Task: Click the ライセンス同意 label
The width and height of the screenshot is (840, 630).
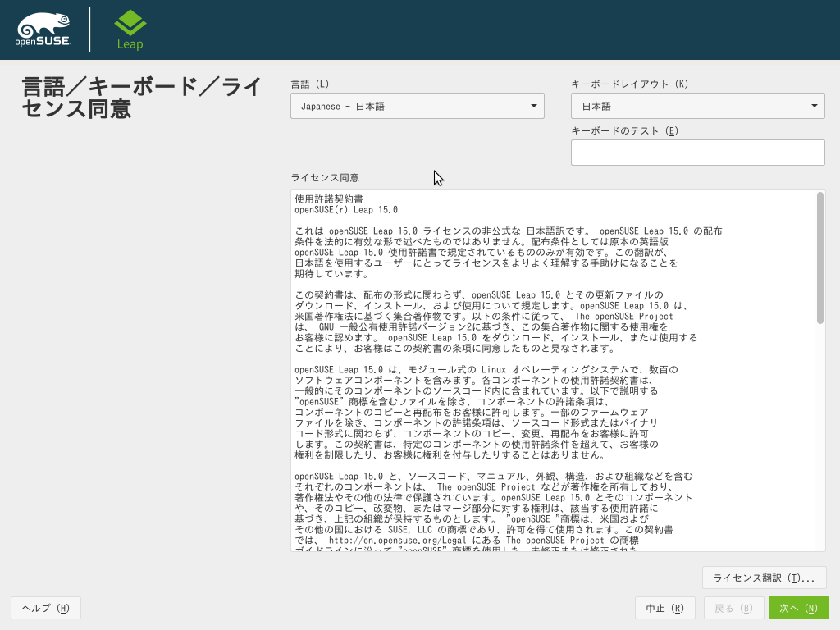Action: 325,177
